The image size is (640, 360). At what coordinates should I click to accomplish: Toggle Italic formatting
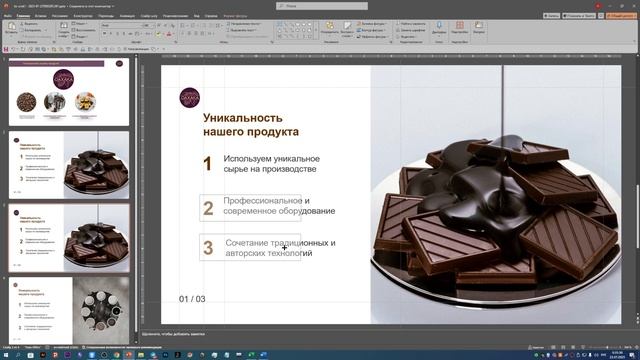(111, 33)
